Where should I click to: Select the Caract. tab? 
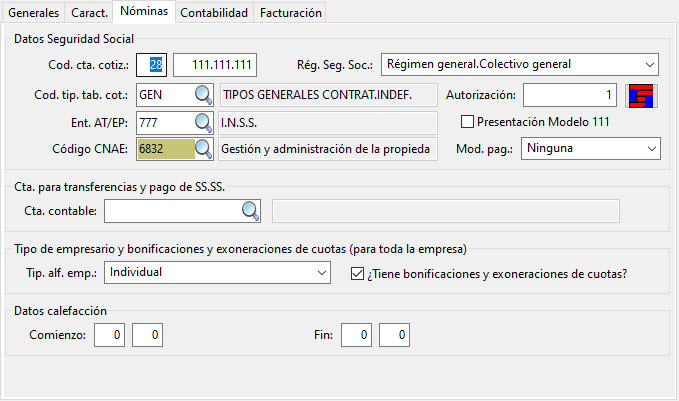point(89,13)
